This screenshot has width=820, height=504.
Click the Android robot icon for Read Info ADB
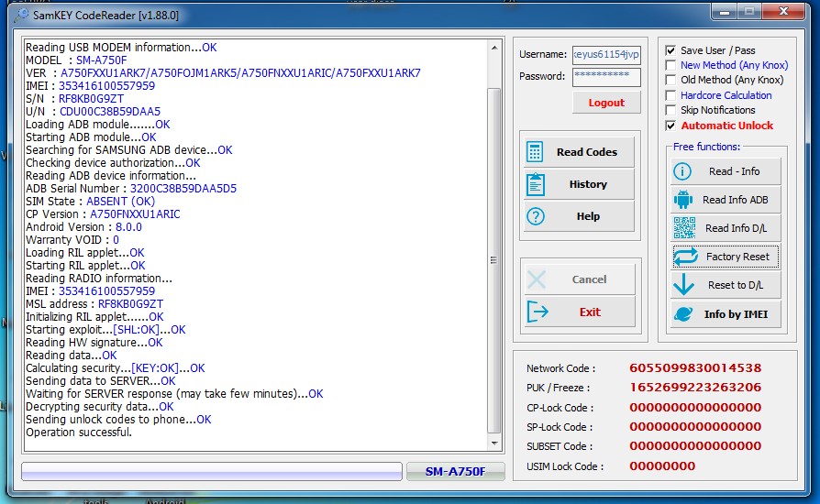click(683, 200)
